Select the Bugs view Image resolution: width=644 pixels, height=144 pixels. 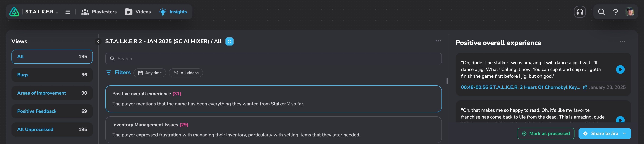click(52, 75)
